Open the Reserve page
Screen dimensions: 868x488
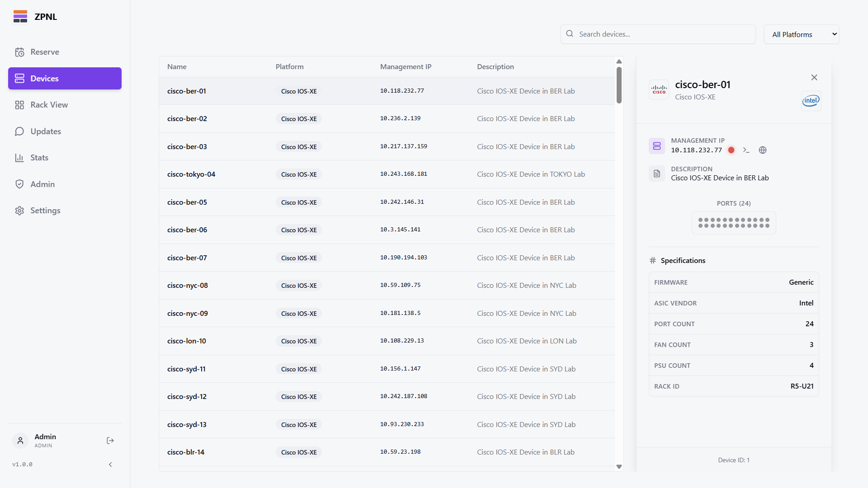45,52
